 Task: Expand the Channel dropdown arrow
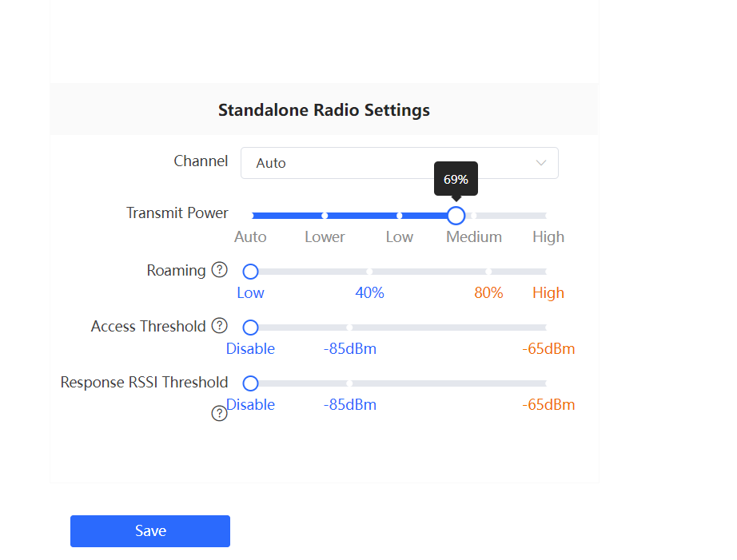[x=541, y=163]
